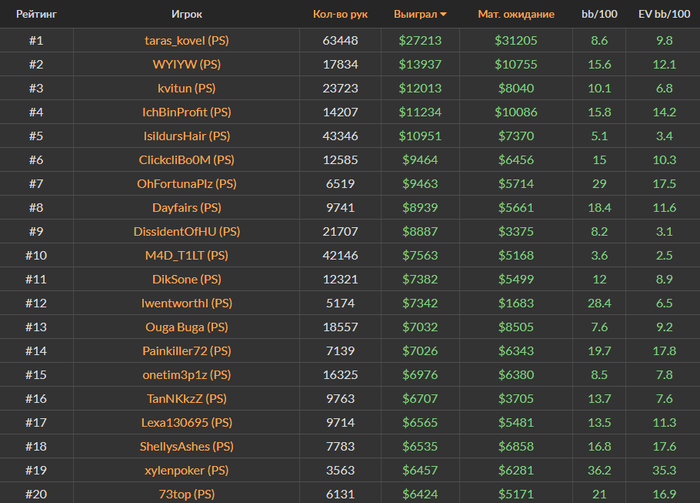Image resolution: width=700 pixels, height=503 pixels.
Task: Open player taras_kovel (PS) profile
Action: 187,41
